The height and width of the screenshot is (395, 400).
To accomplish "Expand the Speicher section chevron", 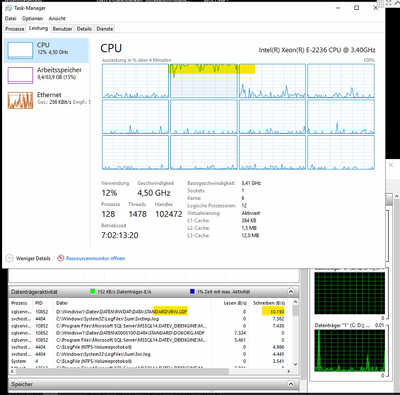I will tap(291, 384).
